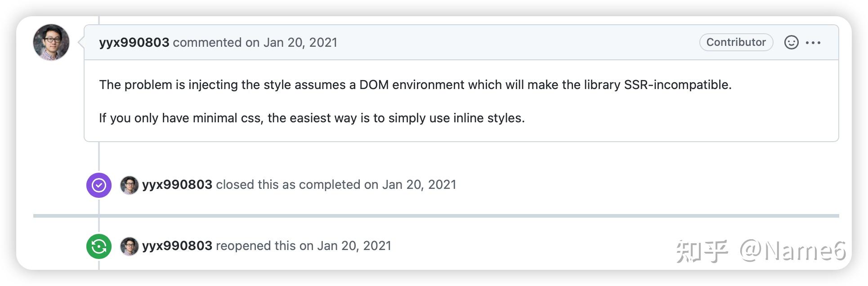Open yyx990803 avatar beside closed event

129,185
